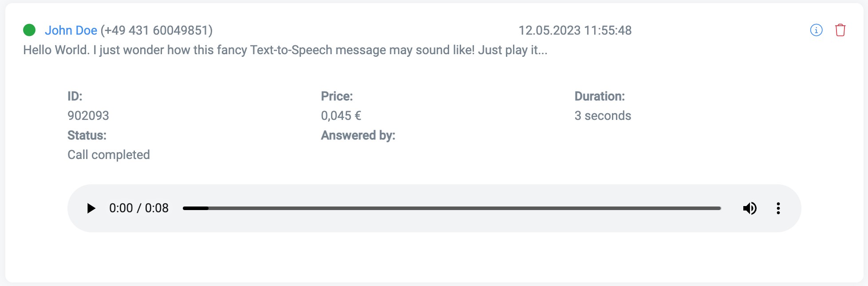Open the info icon for this call

point(816,30)
